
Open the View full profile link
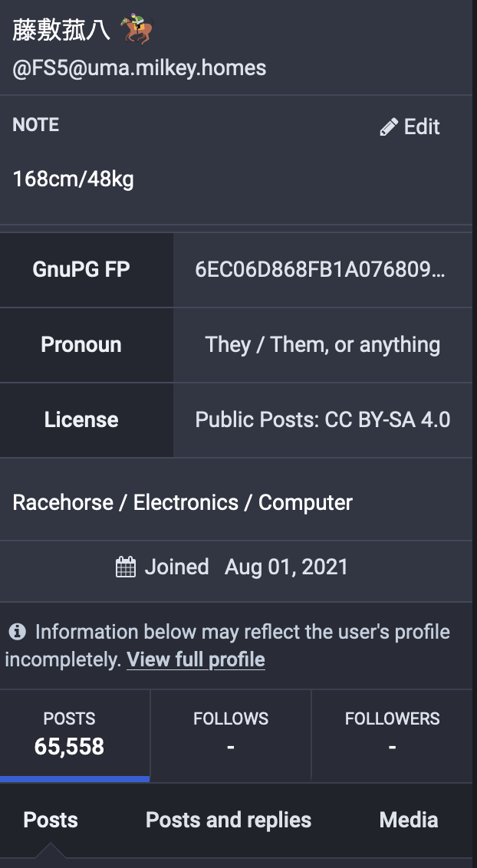[x=196, y=660]
